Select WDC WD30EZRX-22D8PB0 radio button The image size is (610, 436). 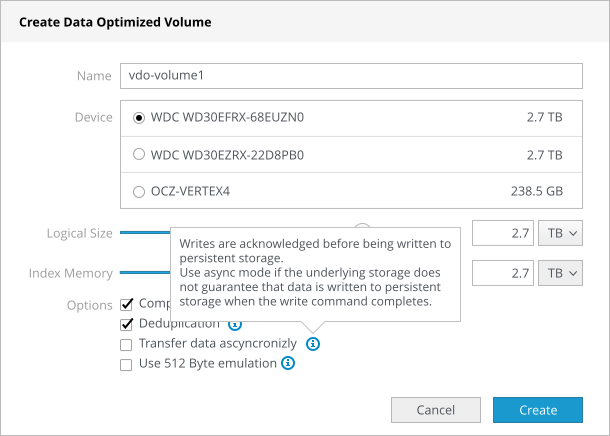point(139,154)
